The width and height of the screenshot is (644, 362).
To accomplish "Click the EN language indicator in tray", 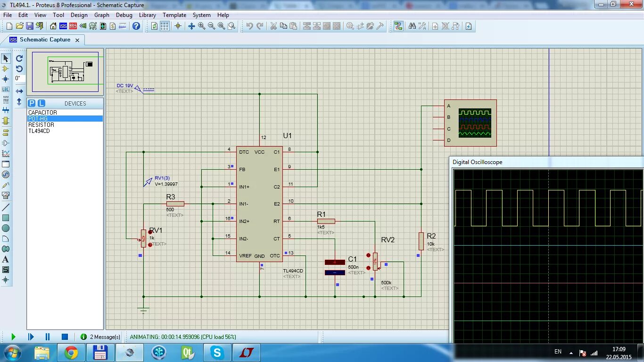I will pyautogui.click(x=558, y=352).
